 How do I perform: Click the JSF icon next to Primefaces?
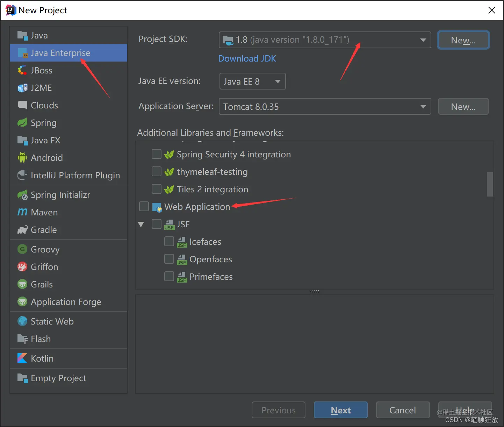pyautogui.click(x=182, y=277)
